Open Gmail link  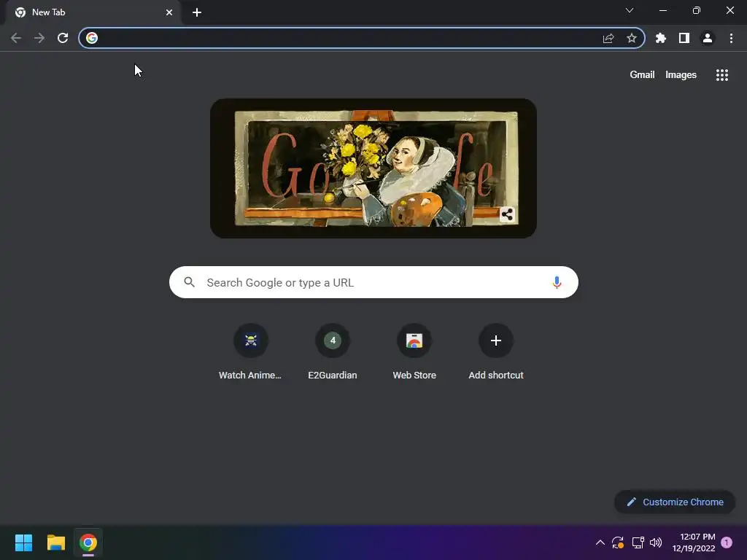click(642, 75)
